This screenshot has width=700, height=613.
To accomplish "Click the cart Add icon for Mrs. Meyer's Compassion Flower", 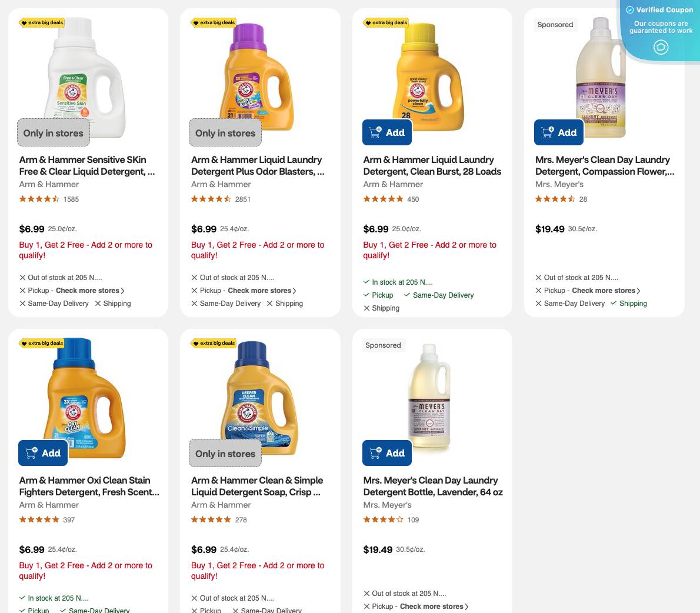I will [546, 132].
